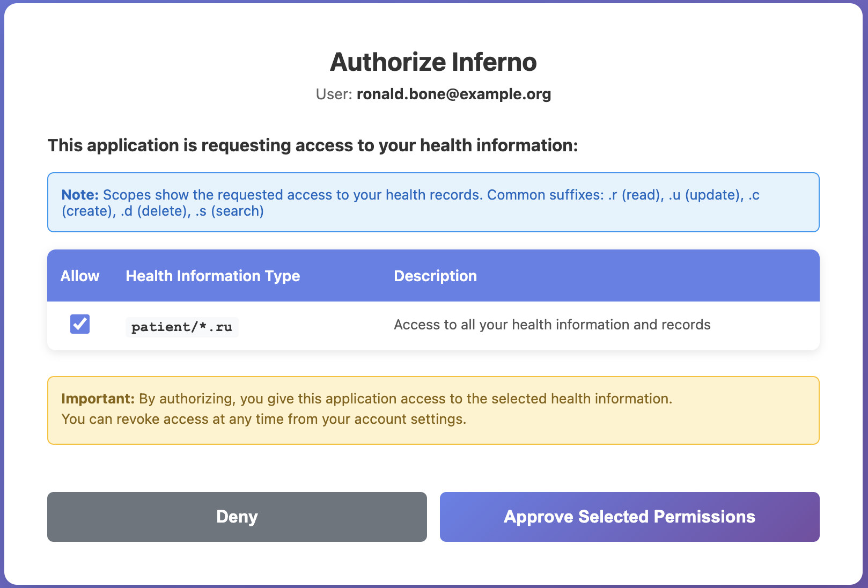Approve Selected Permissions
Screen dimensions: 868x588
coord(629,517)
